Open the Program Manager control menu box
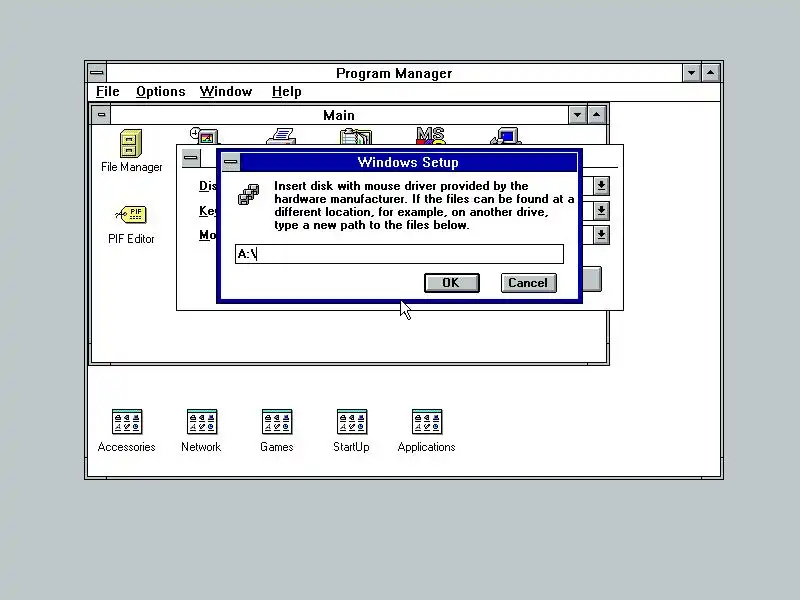The height and width of the screenshot is (600, 800). (96, 73)
